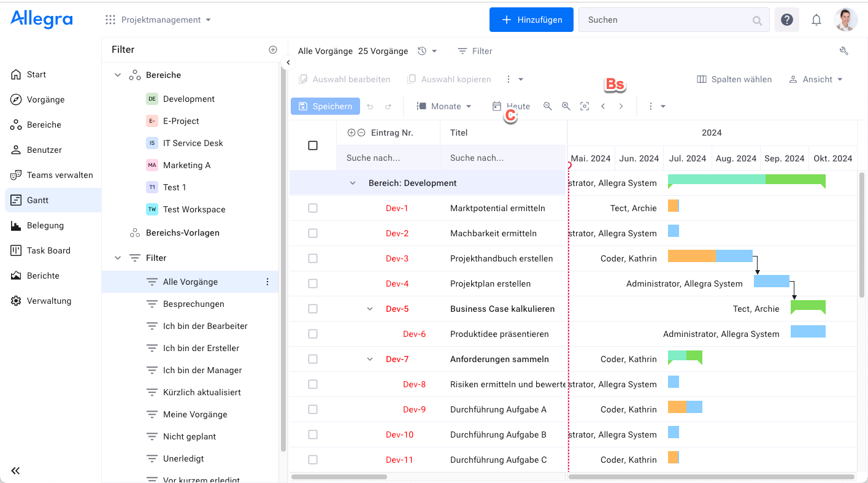Click the Titel column search field

(x=502, y=158)
